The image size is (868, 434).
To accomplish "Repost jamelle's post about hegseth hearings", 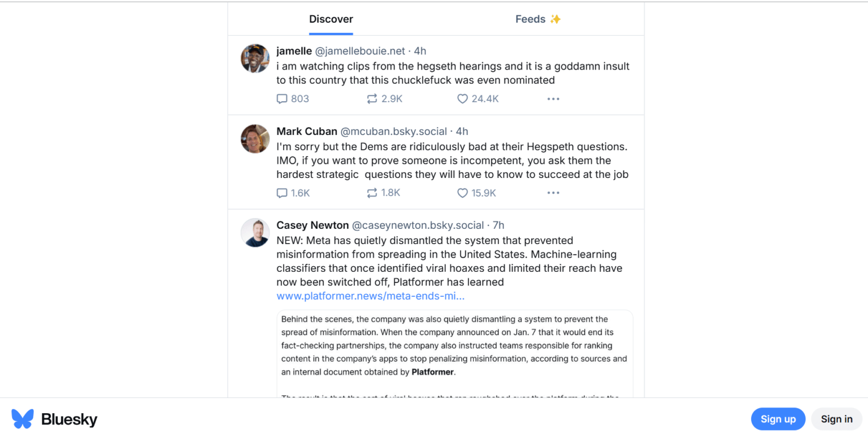I will (372, 99).
